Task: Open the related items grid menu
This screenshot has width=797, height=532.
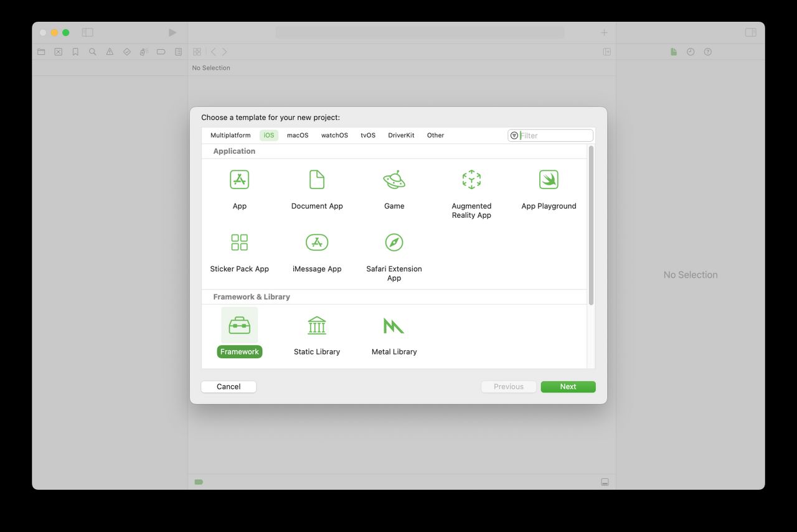Action: (197, 52)
